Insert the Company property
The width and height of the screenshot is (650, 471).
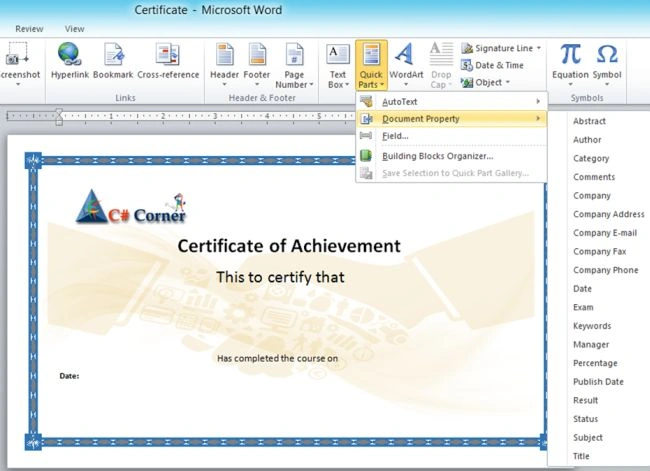592,196
